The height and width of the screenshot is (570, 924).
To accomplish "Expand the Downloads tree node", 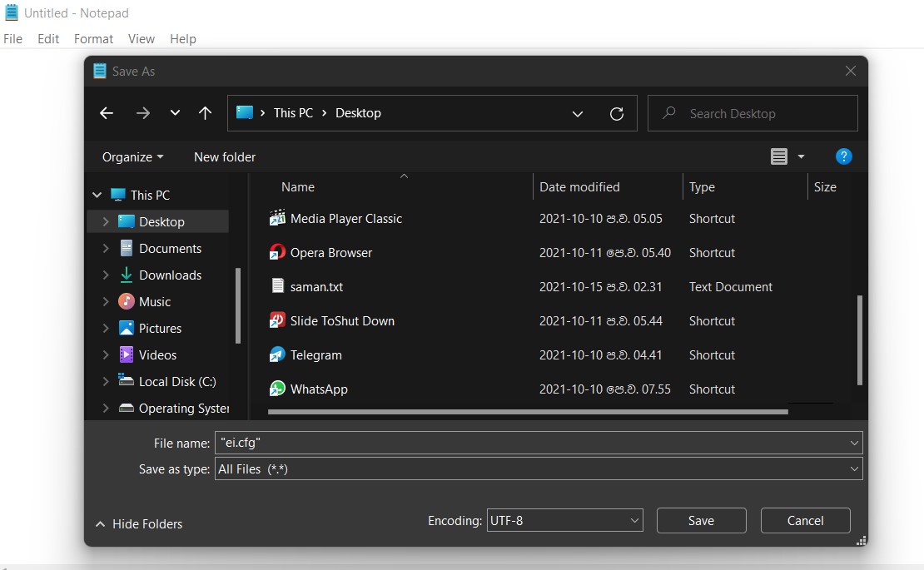I will [106, 275].
